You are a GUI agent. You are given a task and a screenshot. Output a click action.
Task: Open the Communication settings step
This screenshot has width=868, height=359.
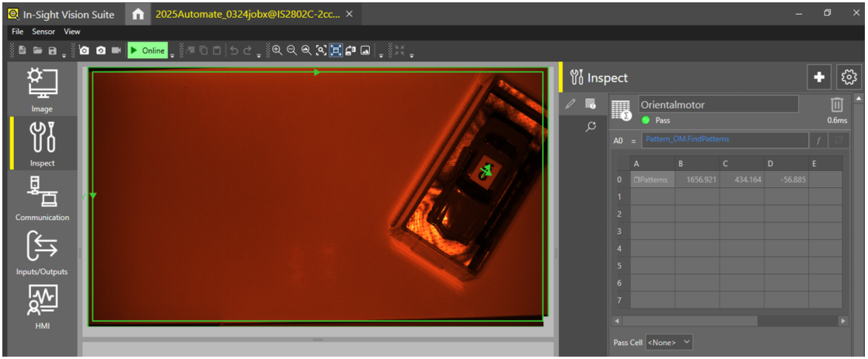pos(42,197)
